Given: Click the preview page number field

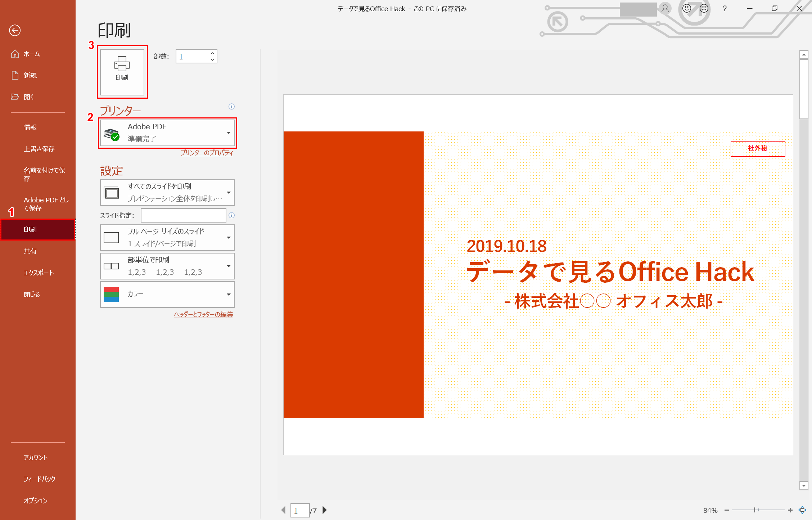Looking at the screenshot, I should pos(300,510).
